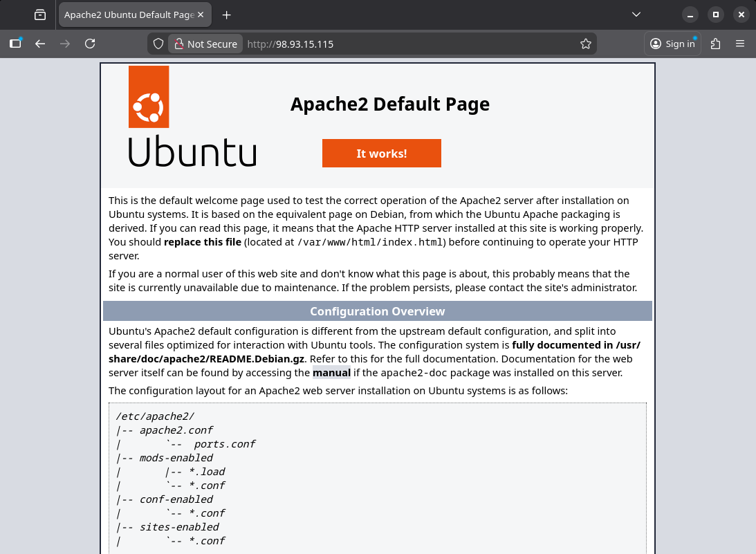Follow the 'manual' documentation link
The image size is (756, 554).
pyautogui.click(x=331, y=372)
